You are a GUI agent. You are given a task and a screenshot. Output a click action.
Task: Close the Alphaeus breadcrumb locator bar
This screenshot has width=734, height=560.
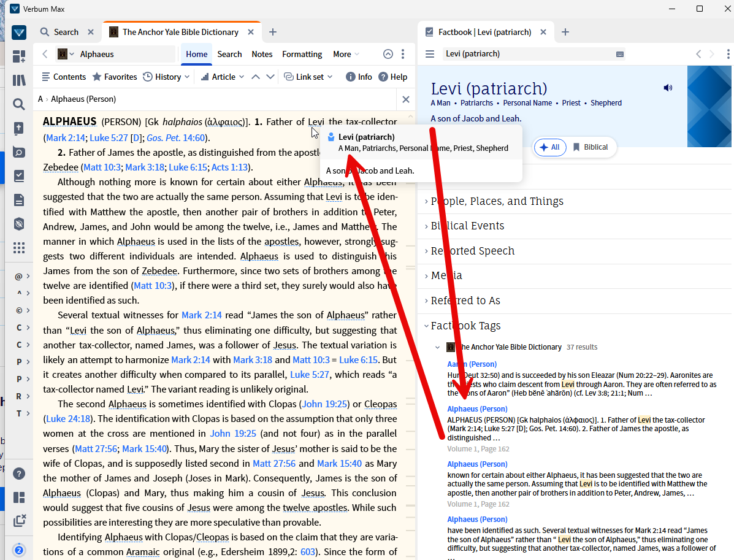pyautogui.click(x=406, y=99)
